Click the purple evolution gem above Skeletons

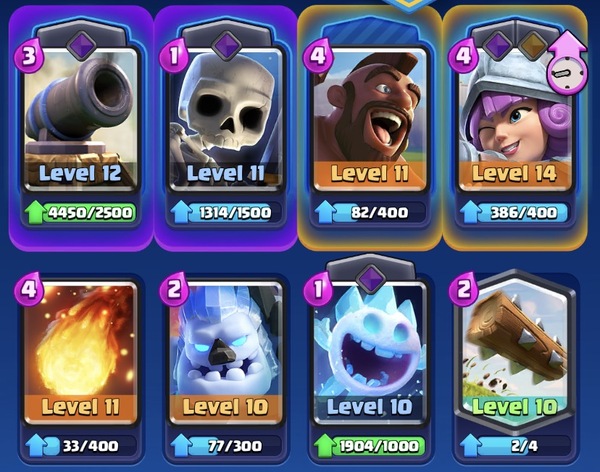[227, 46]
